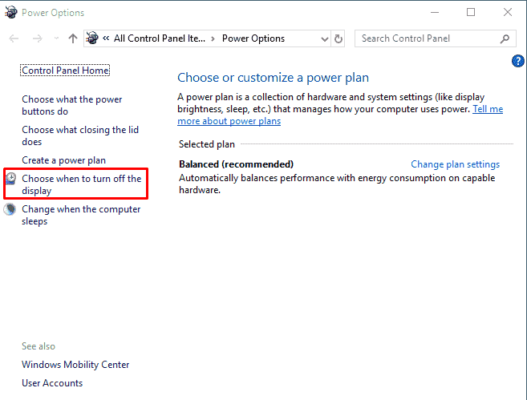Click the Back navigation arrow
Viewport: 527px width, 400px height.
coord(14,39)
